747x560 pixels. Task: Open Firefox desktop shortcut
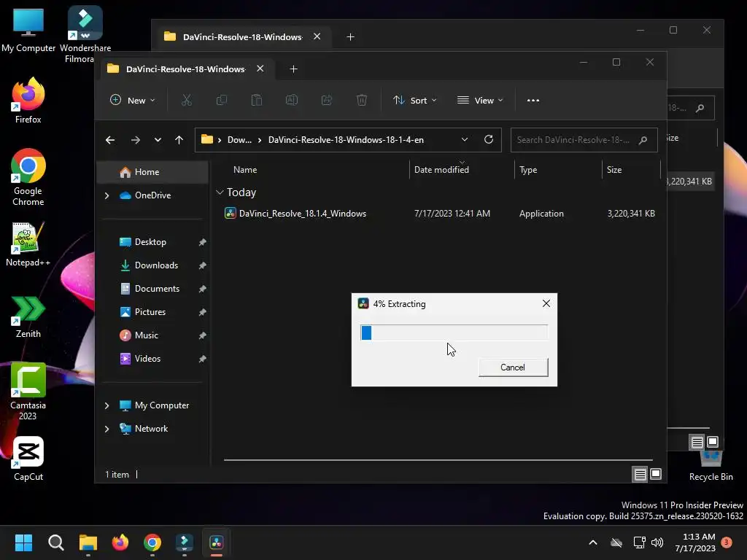(28, 101)
